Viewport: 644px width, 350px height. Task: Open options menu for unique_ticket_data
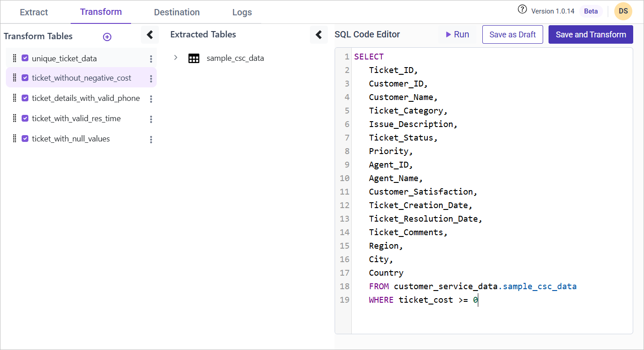151,59
